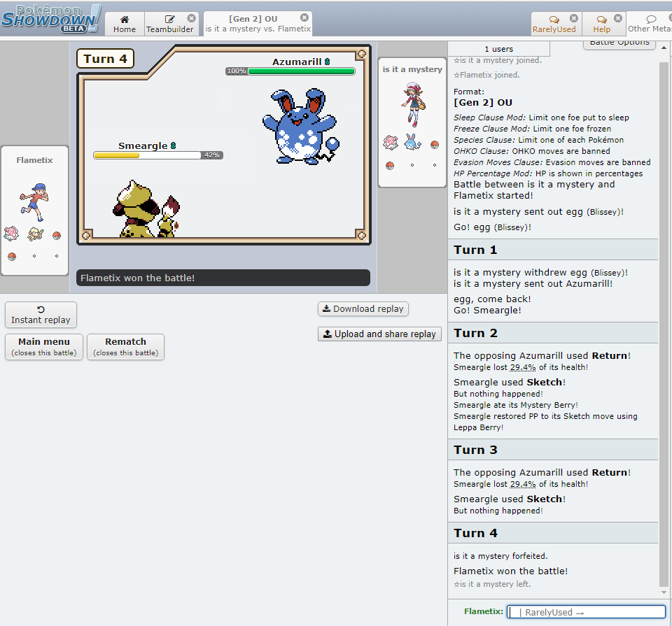This screenshot has height=626, width=672.
Task: Click 'Flametix won the battle!' message bar
Action: [223, 278]
